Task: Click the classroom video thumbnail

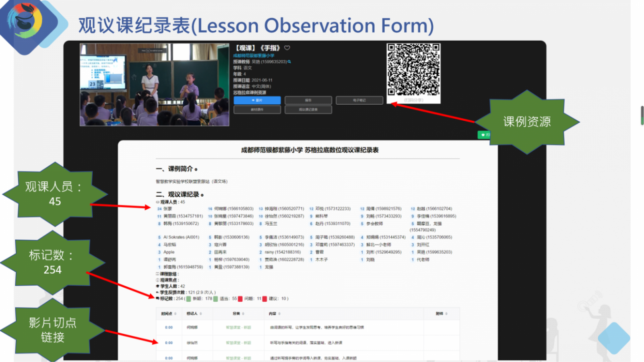Action: coord(154,84)
